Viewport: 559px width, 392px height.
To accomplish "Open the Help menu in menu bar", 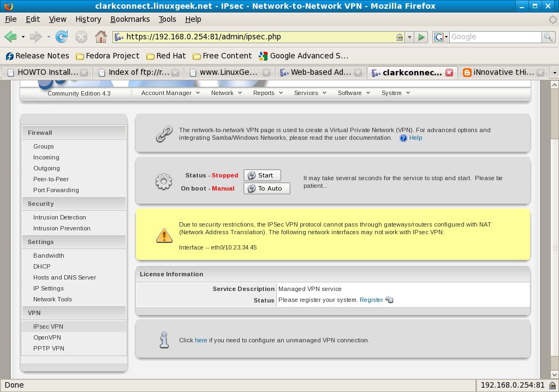I will coord(193,19).
